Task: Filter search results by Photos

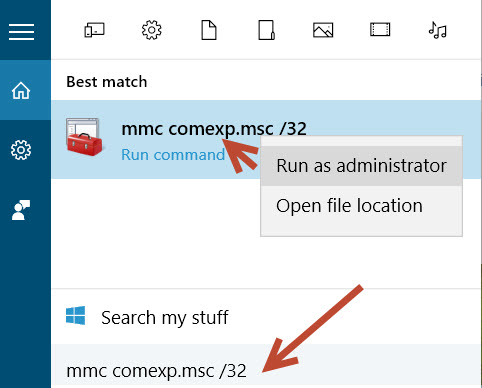Action: coord(323,30)
